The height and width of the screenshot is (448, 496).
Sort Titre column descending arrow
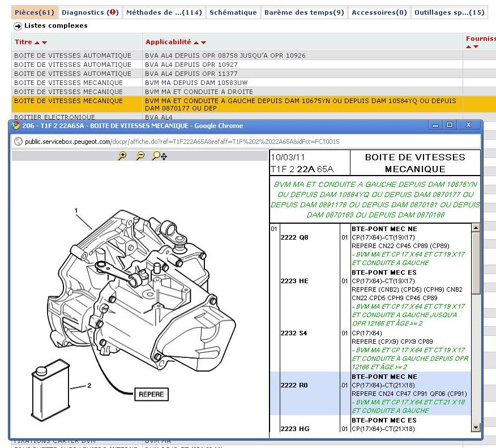click(44, 42)
